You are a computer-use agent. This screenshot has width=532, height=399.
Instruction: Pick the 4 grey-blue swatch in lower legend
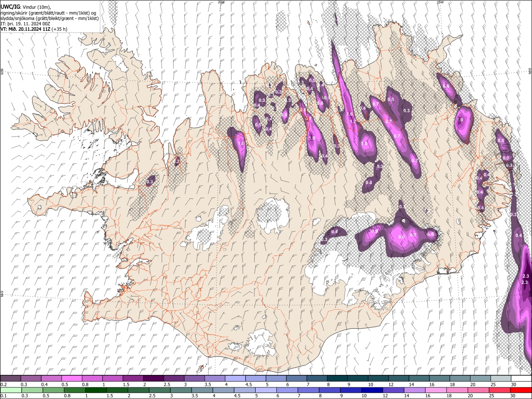[223, 390]
